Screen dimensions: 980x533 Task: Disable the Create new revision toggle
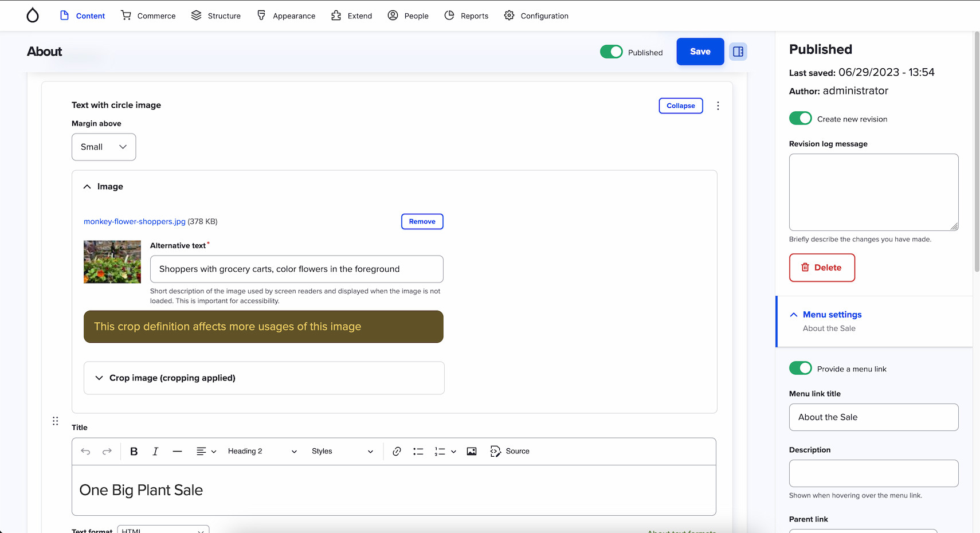800,119
